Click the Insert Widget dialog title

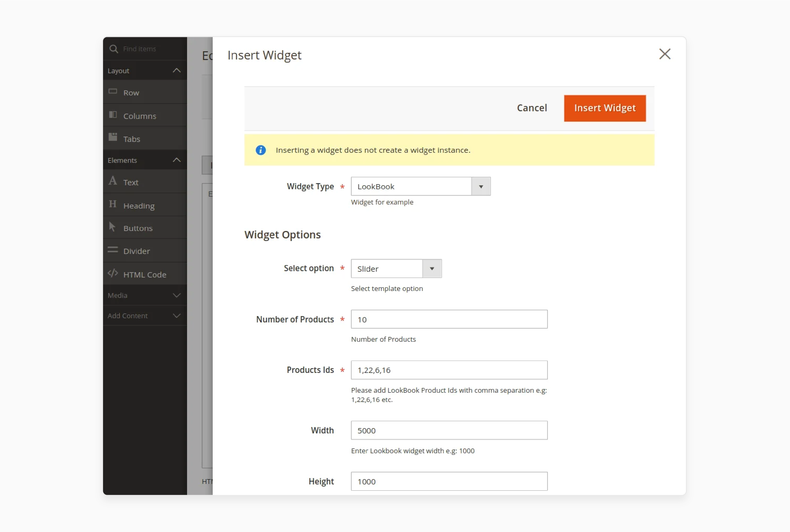tap(264, 55)
